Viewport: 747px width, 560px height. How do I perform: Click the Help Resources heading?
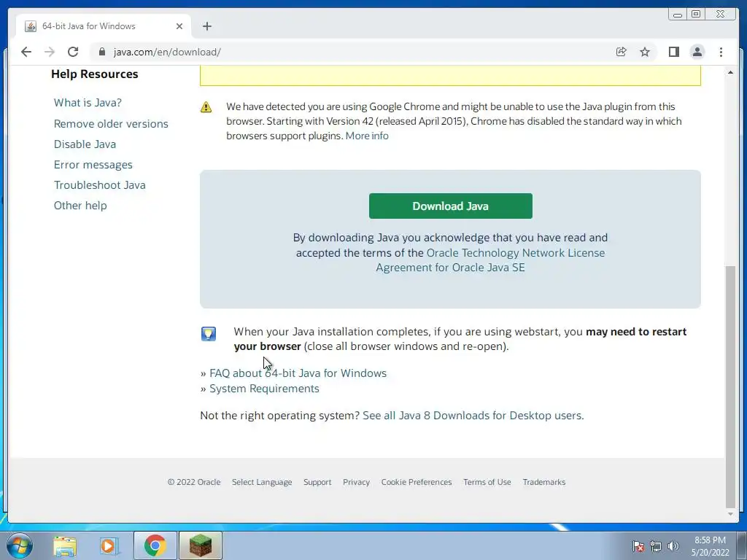point(94,74)
